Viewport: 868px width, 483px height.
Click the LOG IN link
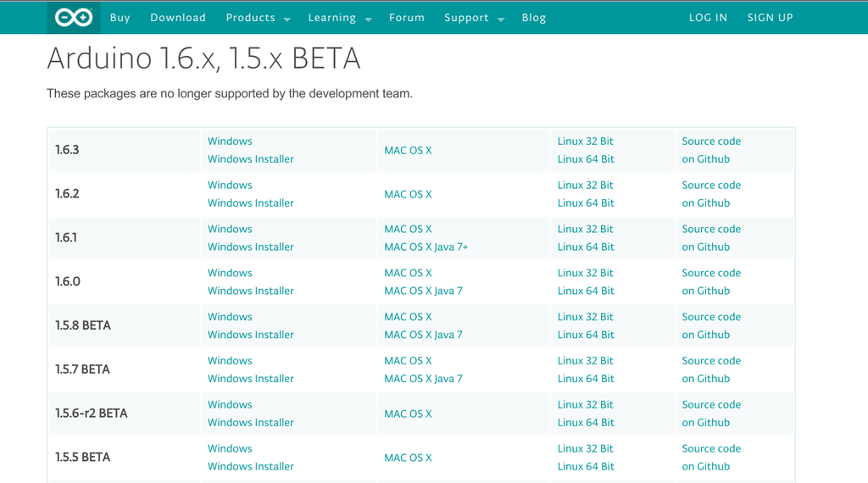point(708,18)
